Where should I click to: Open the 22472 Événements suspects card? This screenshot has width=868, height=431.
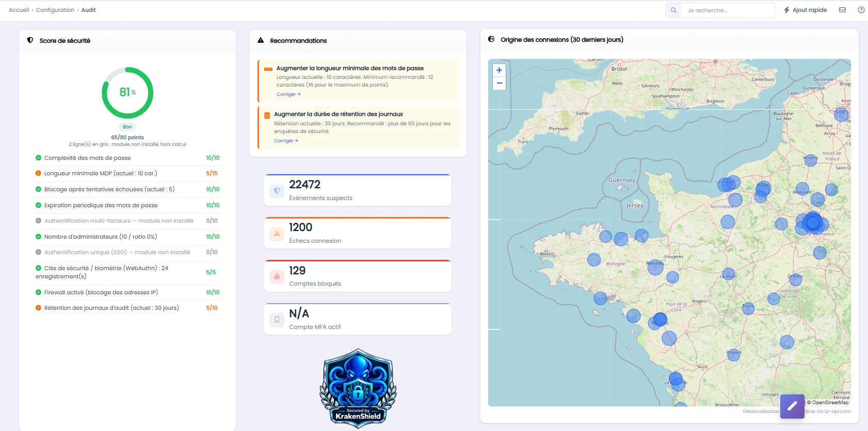358,190
